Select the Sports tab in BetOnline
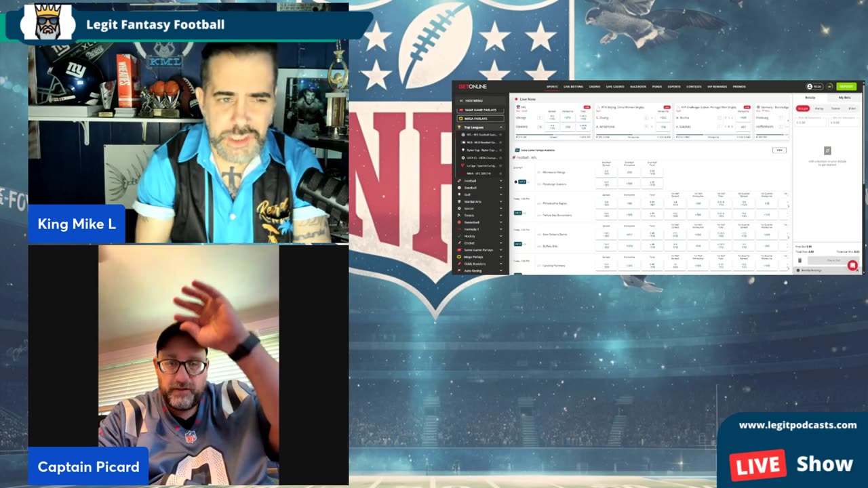The height and width of the screenshot is (488, 868). click(552, 87)
